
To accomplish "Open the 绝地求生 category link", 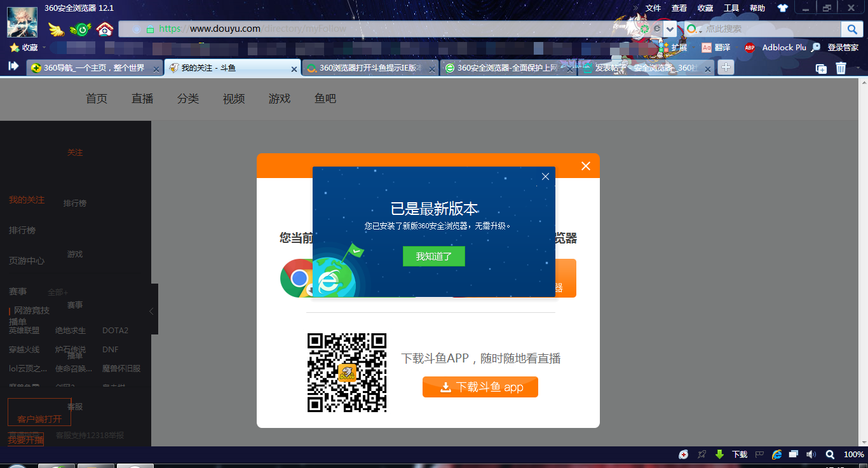I will click(71, 331).
